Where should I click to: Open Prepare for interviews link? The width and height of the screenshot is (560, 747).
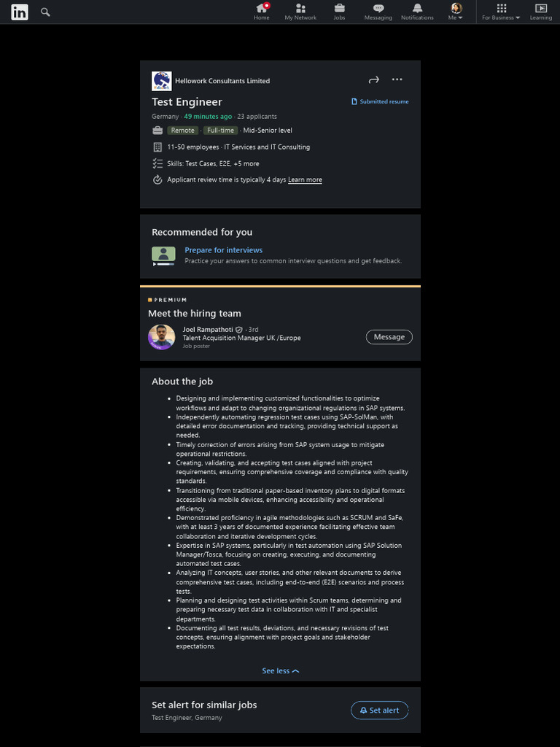tap(223, 250)
